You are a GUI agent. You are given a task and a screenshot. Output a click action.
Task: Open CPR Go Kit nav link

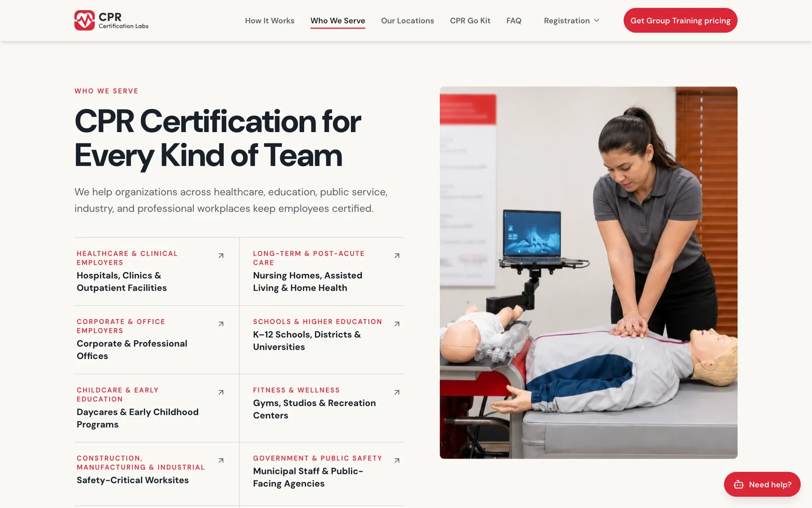point(470,21)
